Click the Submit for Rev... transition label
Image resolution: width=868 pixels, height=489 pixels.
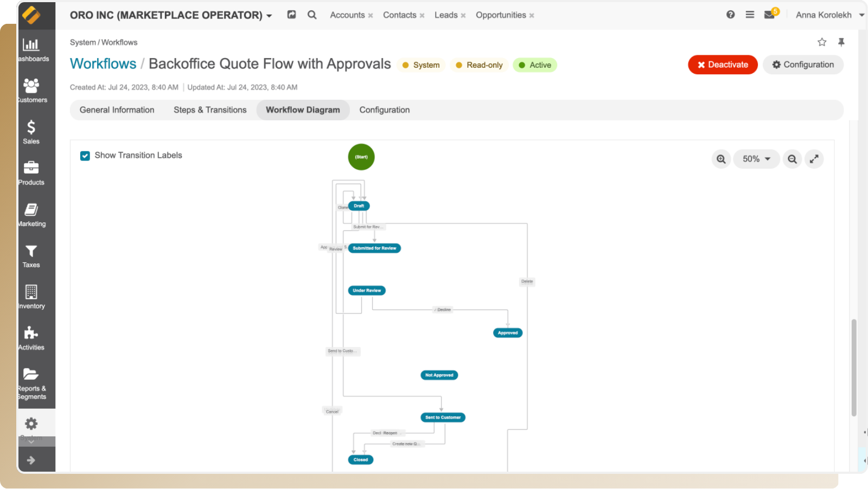click(x=368, y=227)
